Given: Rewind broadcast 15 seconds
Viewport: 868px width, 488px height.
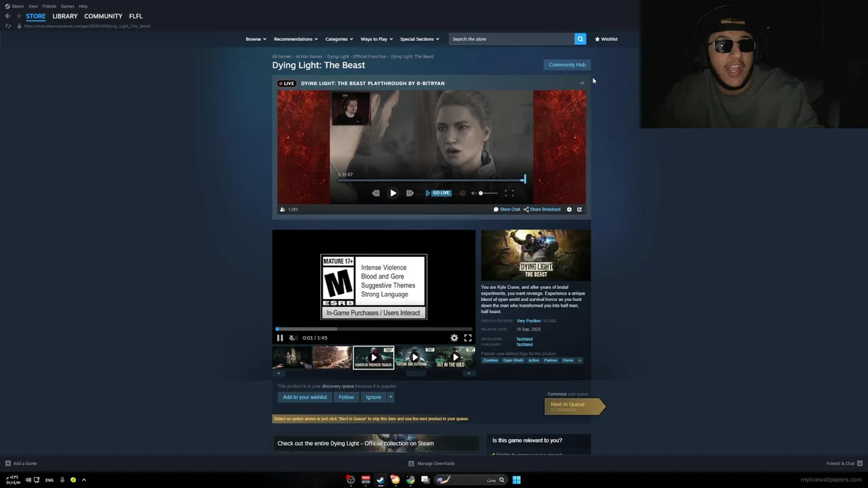Looking at the screenshot, I should coord(376,193).
